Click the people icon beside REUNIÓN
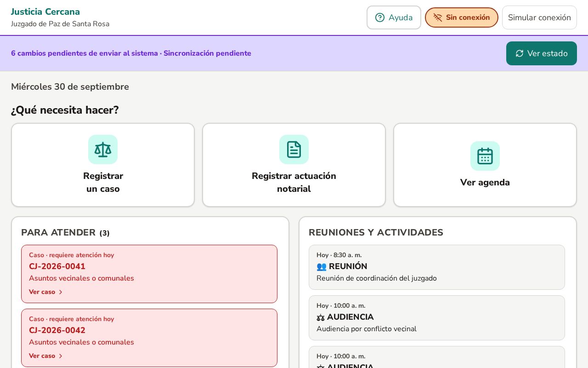 pos(321,266)
